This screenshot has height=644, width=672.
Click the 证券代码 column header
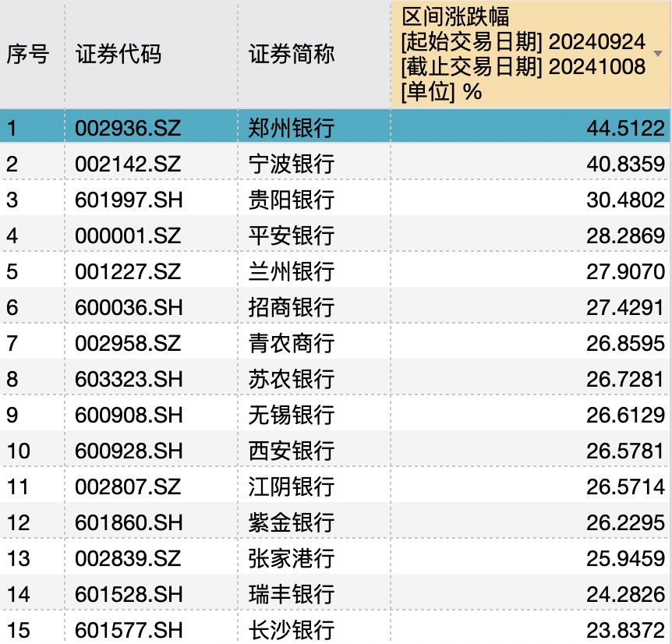tap(118, 55)
